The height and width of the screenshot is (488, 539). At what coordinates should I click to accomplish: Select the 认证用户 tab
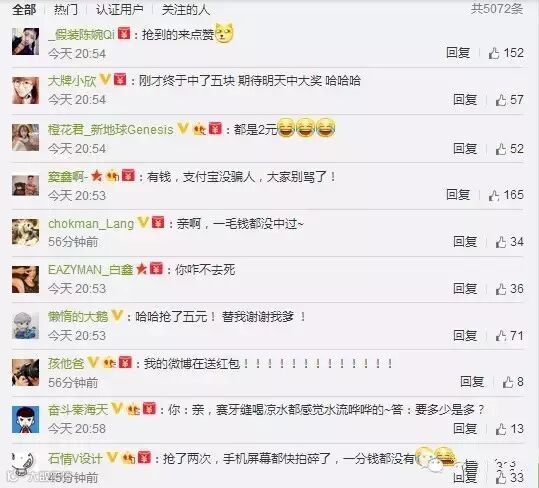coord(120,10)
